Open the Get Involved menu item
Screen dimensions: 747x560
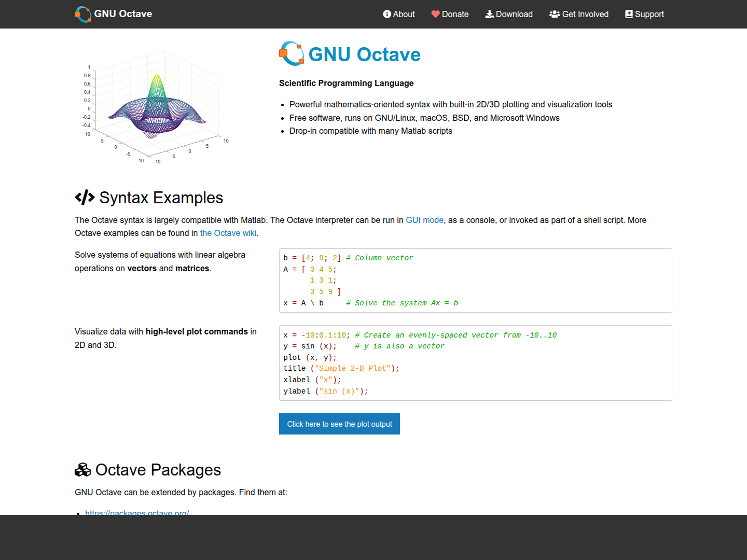pos(579,14)
